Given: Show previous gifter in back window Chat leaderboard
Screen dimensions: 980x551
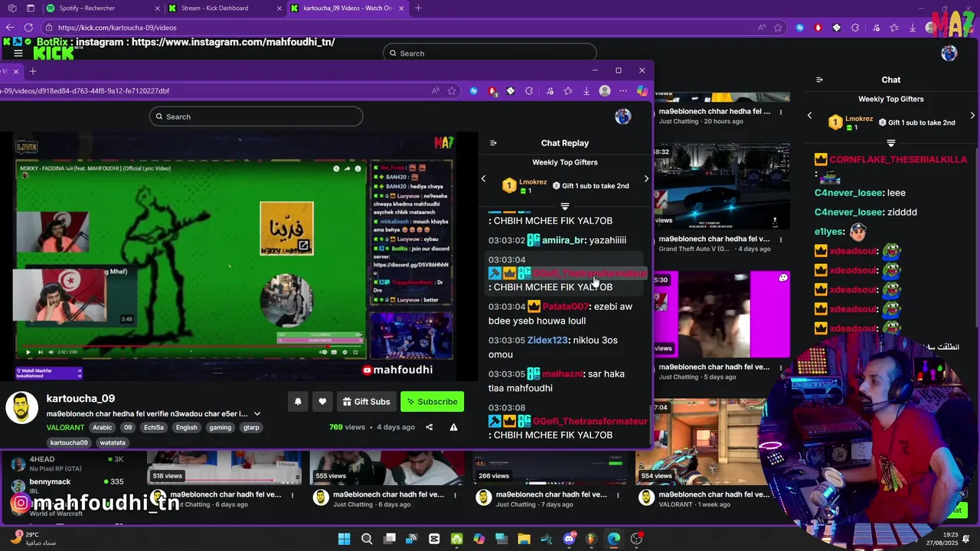Looking at the screenshot, I should [810, 116].
